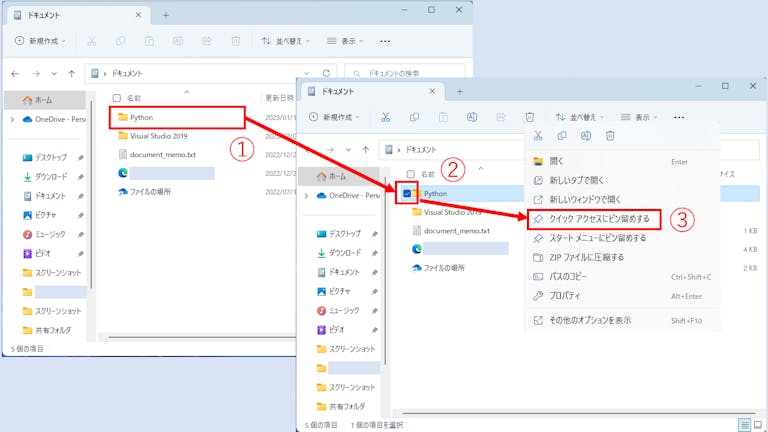
Task: Choose ZIP ファイルに圧縮する in context menu
Action: pyautogui.click(x=622, y=257)
